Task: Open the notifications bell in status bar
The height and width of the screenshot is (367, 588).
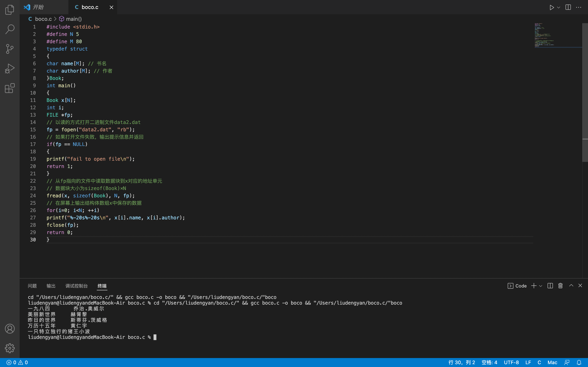Action: (579, 362)
